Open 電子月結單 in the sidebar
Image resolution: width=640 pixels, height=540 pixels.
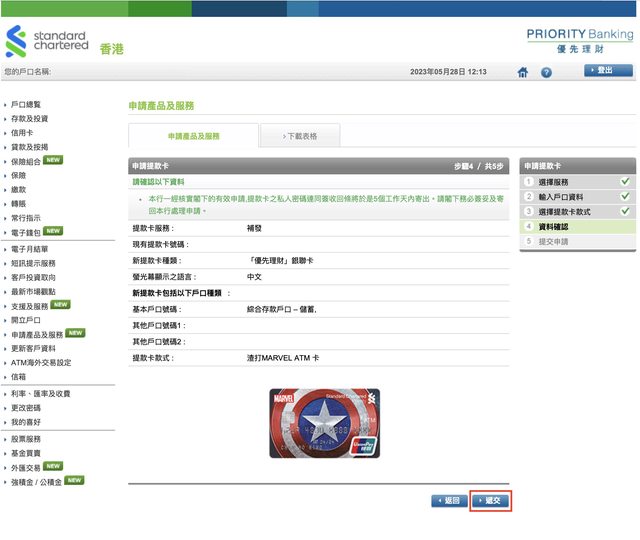[29, 249]
